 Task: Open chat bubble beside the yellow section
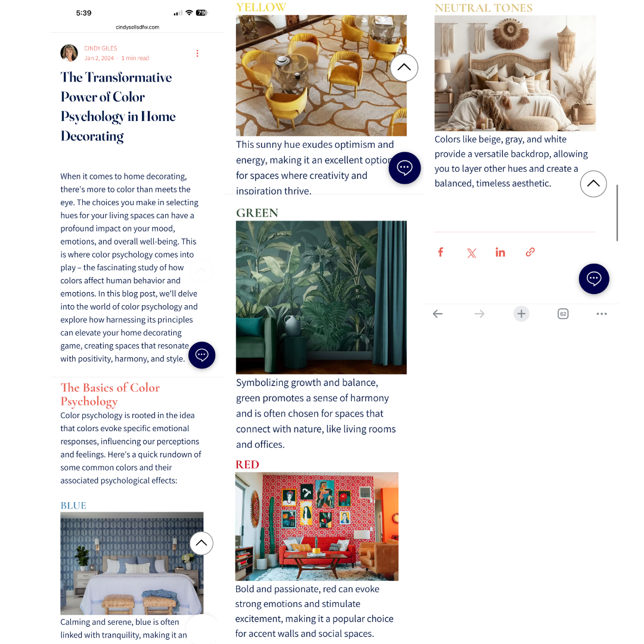tap(404, 168)
